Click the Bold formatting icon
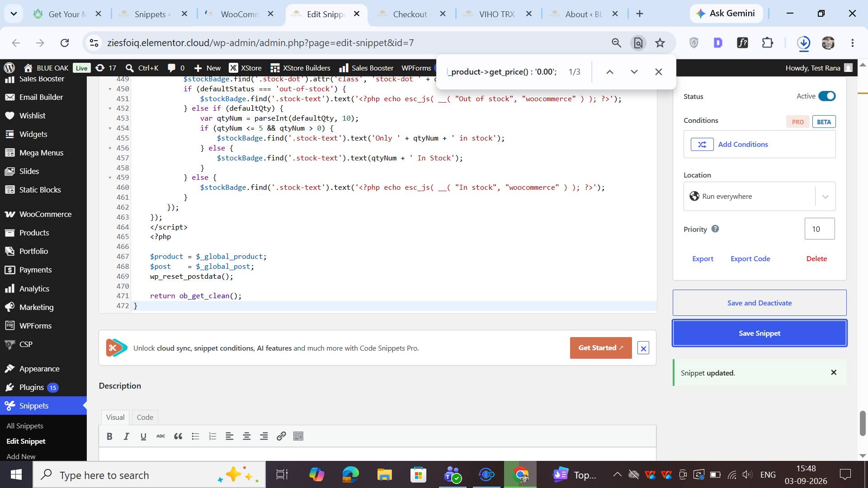 click(109, 436)
